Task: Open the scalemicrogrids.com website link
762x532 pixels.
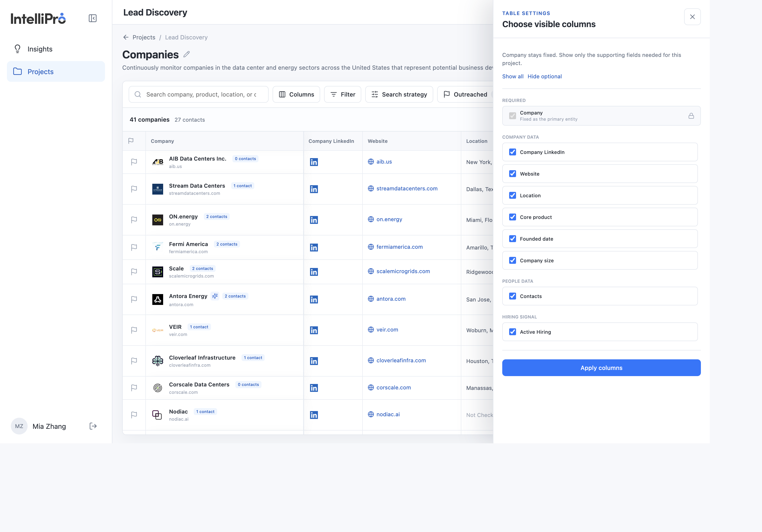Action: [x=403, y=271]
